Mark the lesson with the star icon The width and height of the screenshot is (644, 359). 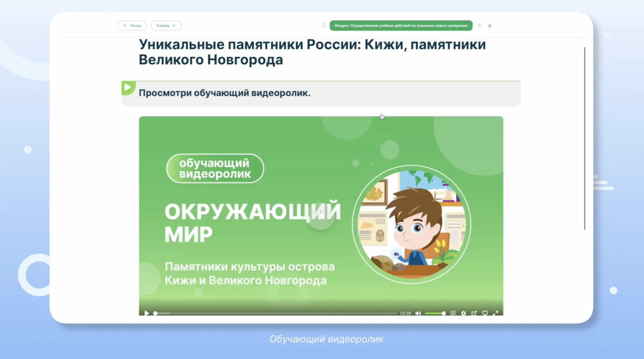point(490,26)
